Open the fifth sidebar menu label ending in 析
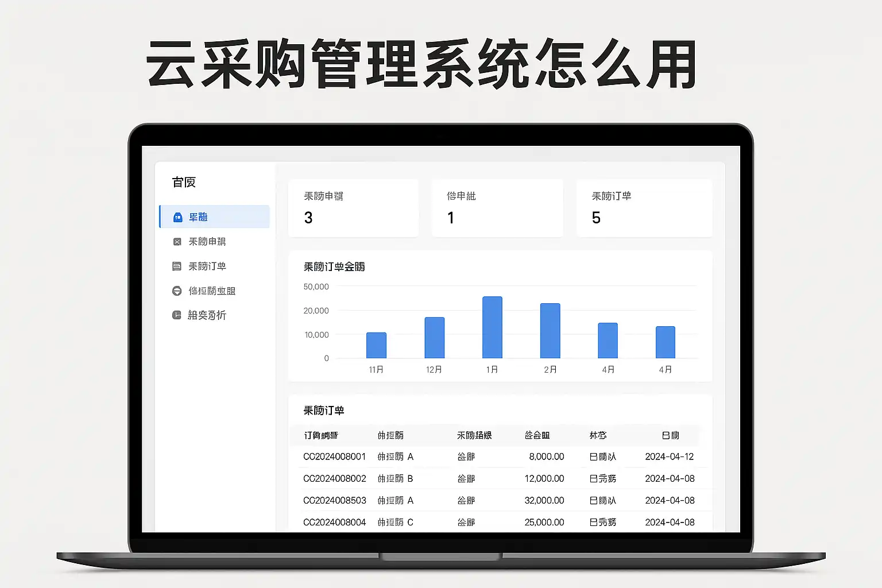The width and height of the screenshot is (882, 588). pos(207,315)
